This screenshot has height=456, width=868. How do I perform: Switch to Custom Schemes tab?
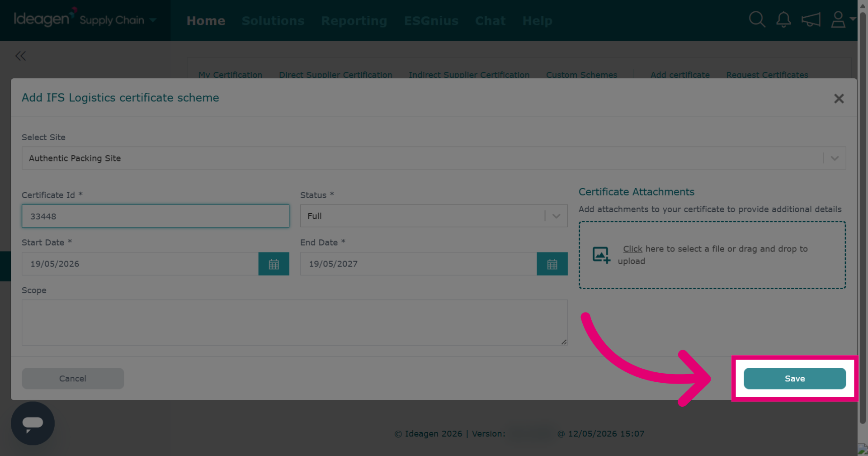click(581, 75)
